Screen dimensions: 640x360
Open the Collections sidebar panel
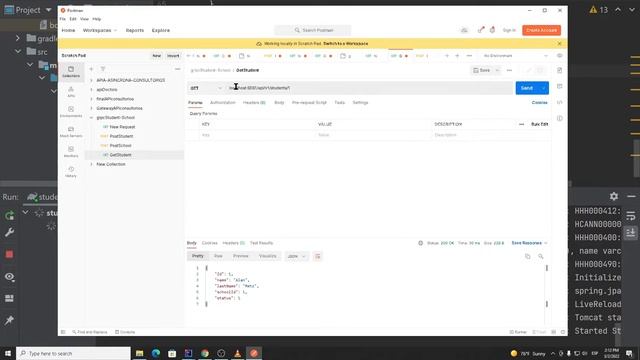point(71,72)
